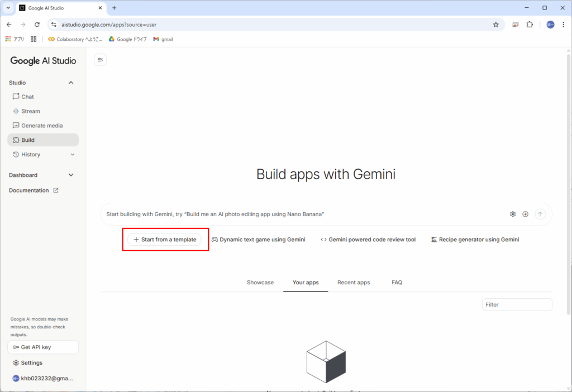This screenshot has height=392, width=572.
Task: Choose Dynamic text game using Gemini suggestion
Action: 259,240
